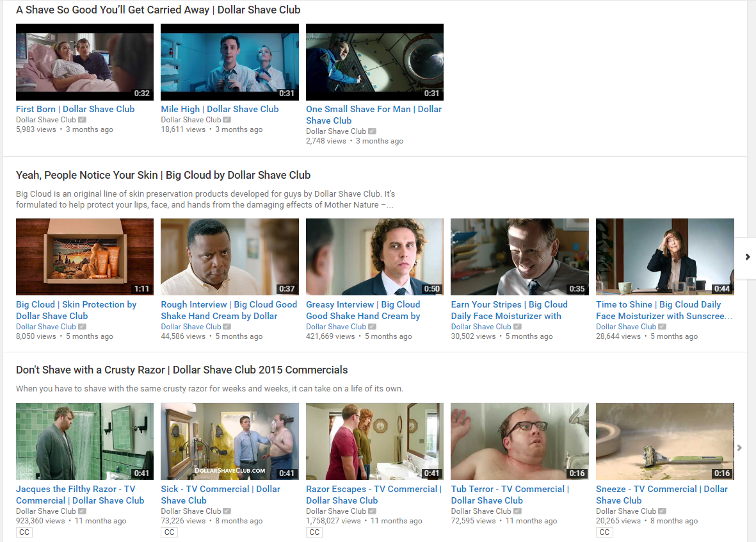Click 'Tub Terror - TV Commercial' title
Image resolution: width=756 pixels, height=542 pixels.
[510, 495]
